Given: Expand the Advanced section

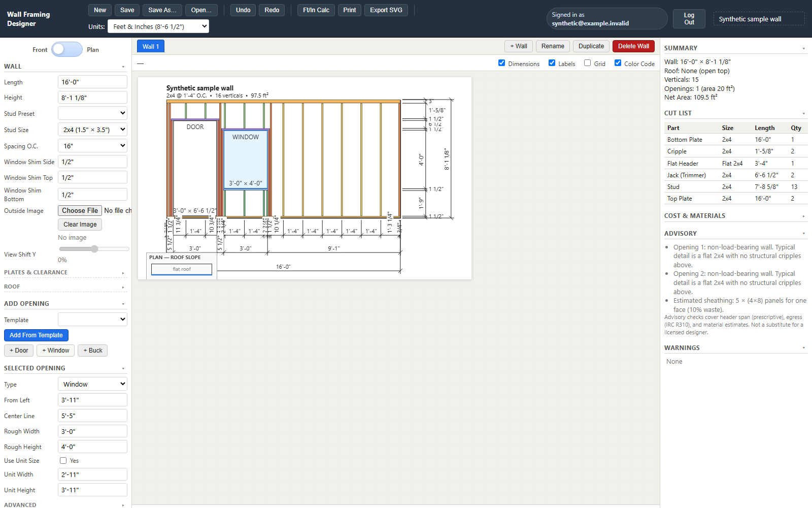Looking at the screenshot, I should (x=64, y=504).
